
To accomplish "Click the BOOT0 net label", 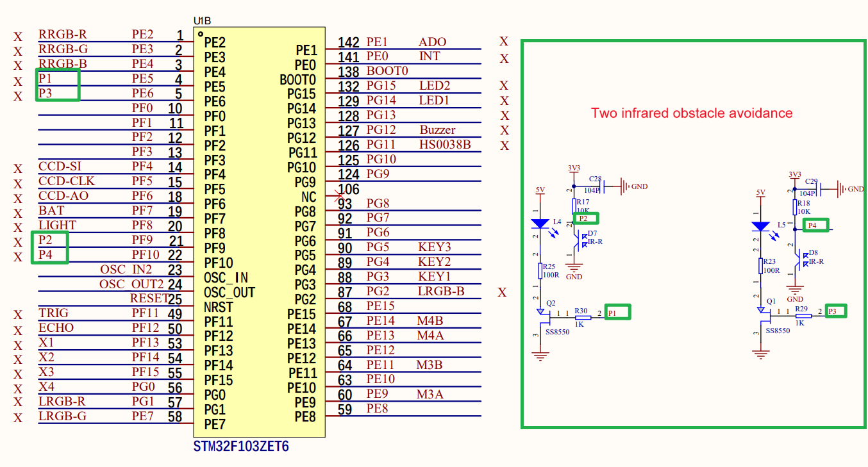I will (x=387, y=71).
